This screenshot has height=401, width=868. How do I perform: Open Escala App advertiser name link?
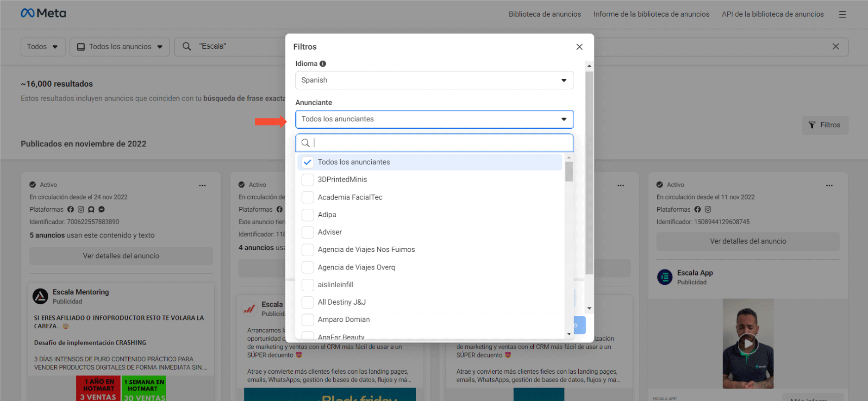coord(695,273)
